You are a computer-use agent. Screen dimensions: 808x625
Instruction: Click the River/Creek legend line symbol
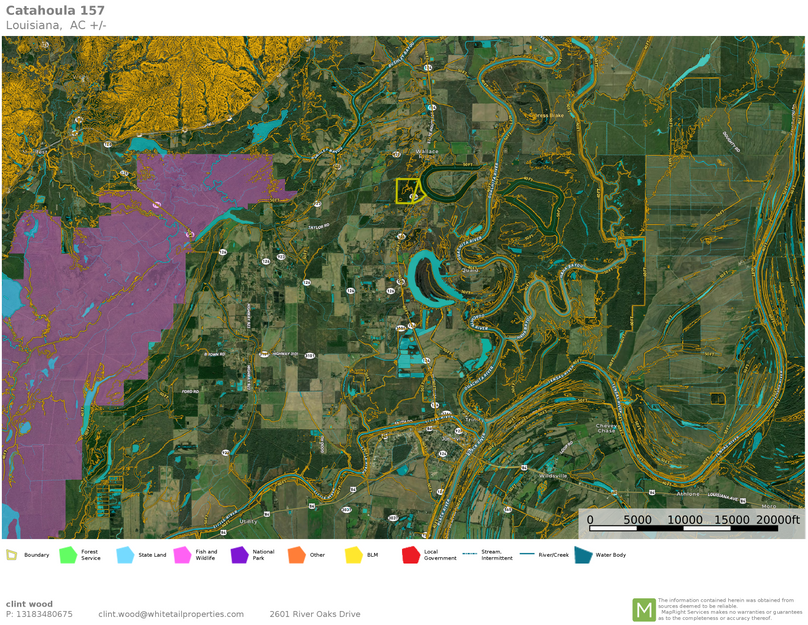[526, 554]
